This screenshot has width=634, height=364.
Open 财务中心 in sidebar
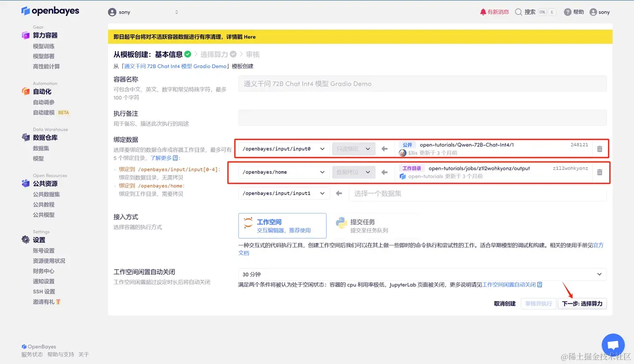click(x=44, y=271)
